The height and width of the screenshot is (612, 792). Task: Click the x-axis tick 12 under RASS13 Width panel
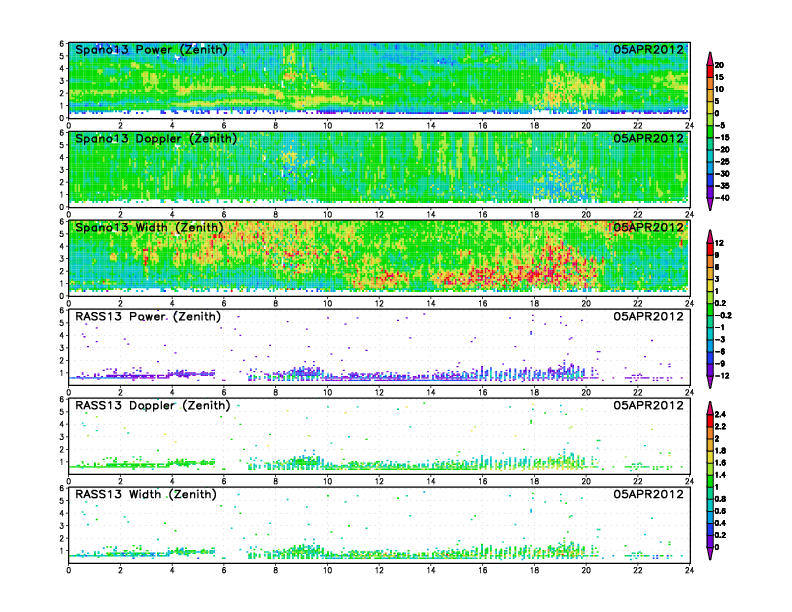[x=379, y=570]
